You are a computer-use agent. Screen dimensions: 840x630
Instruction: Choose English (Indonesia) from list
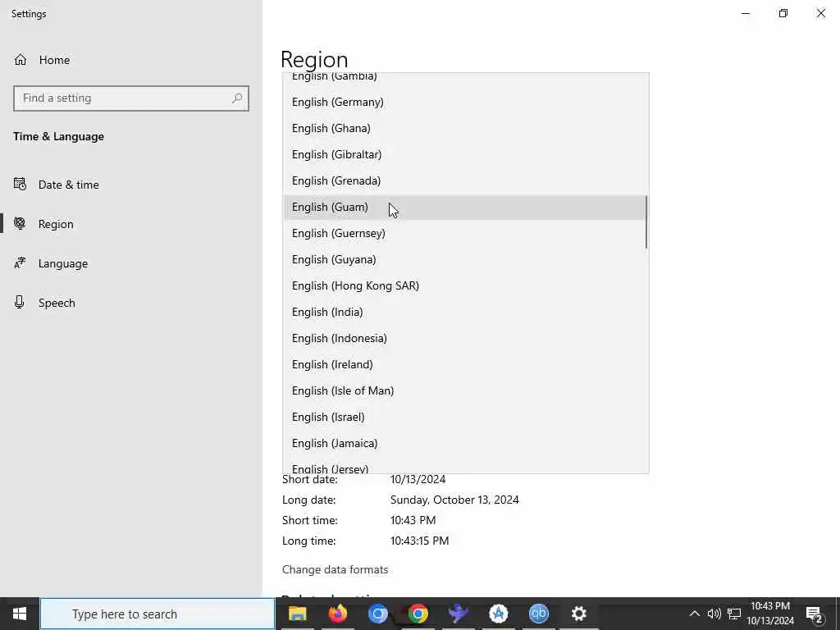click(465, 338)
